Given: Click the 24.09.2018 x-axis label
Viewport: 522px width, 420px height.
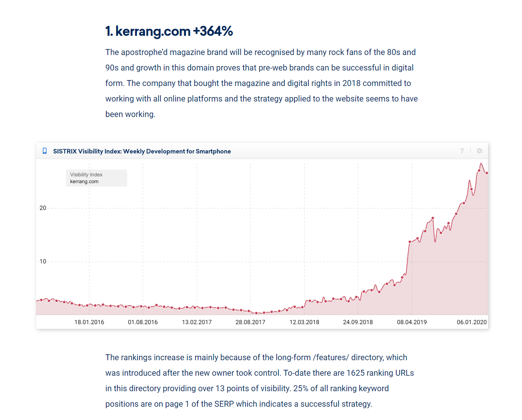Looking at the screenshot, I should tap(358, 322).
